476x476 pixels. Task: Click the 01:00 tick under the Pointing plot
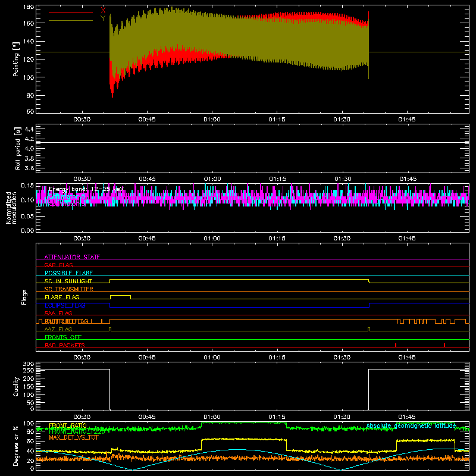pyautogui.click(x=212, y=120)
